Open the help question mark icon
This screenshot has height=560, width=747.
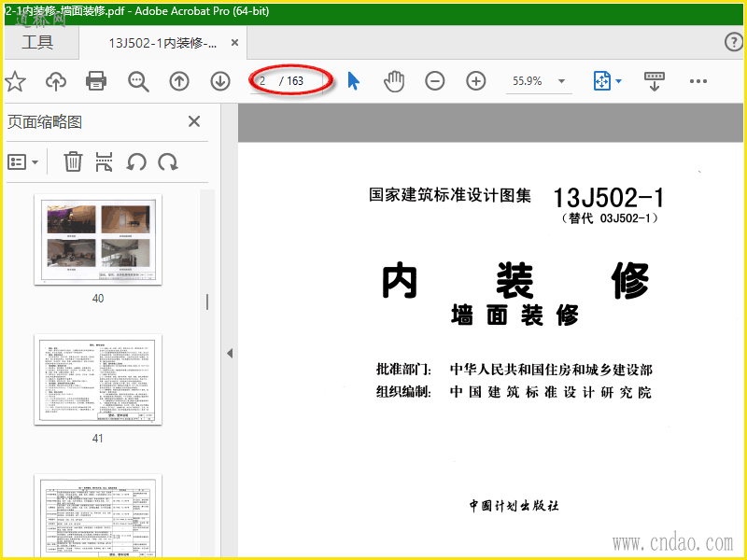734,42
